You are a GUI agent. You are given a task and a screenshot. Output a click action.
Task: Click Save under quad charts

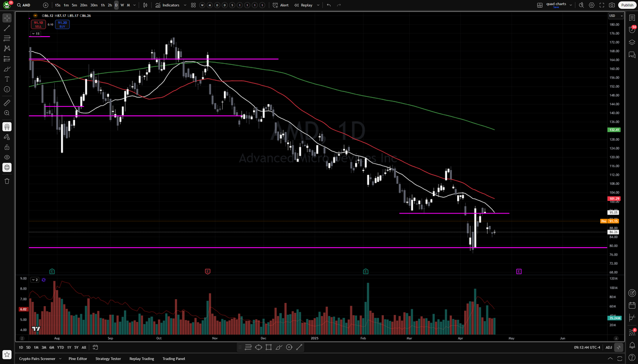(556, 7)
